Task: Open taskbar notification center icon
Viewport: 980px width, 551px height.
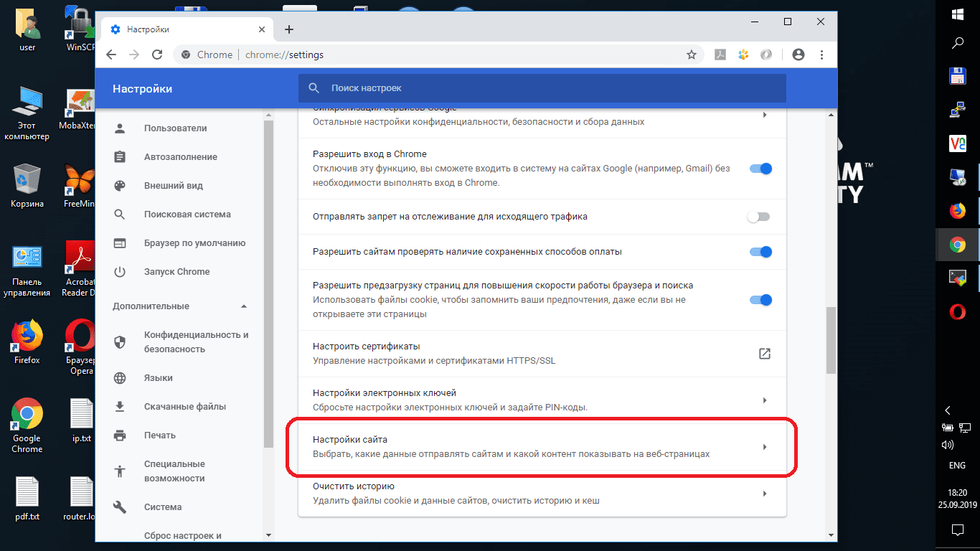Action: [x=957, y=530]
